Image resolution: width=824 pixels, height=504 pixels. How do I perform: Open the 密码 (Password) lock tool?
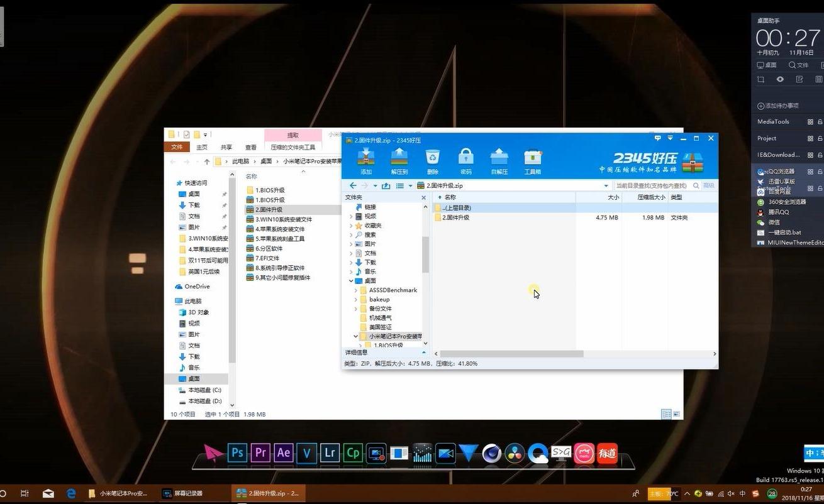pos(465,161)
